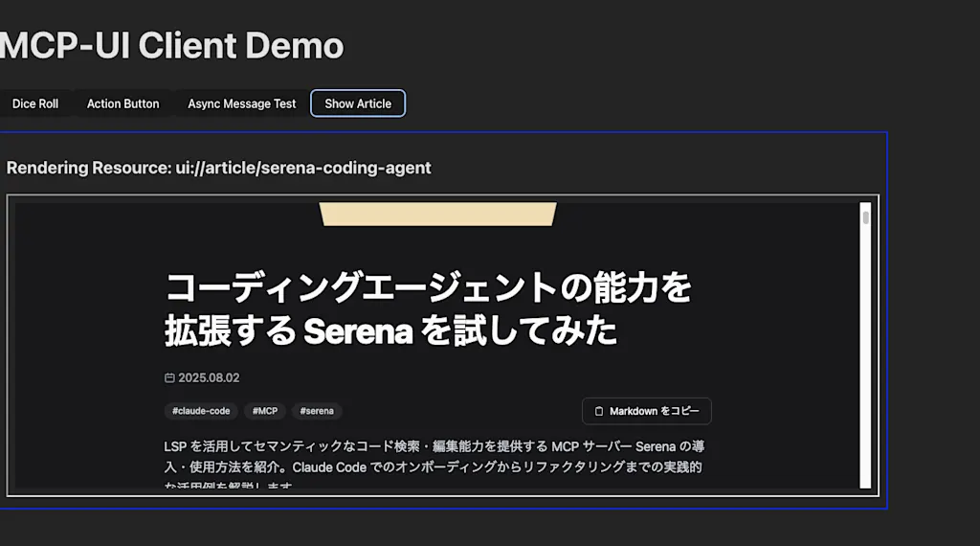
Task: Open the Show Article button
Action: coord(358,103)
